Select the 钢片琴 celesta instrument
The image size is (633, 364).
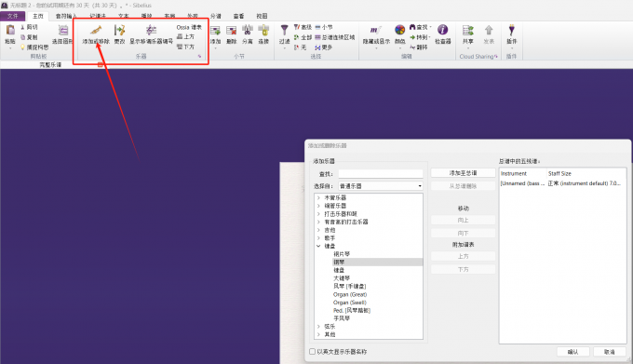click(x=342, y=254)
